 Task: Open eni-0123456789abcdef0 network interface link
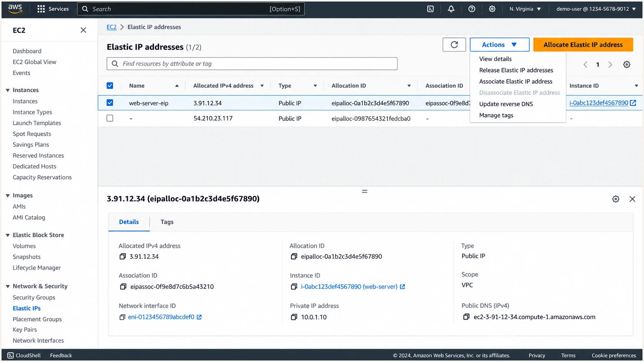[161, 317]
